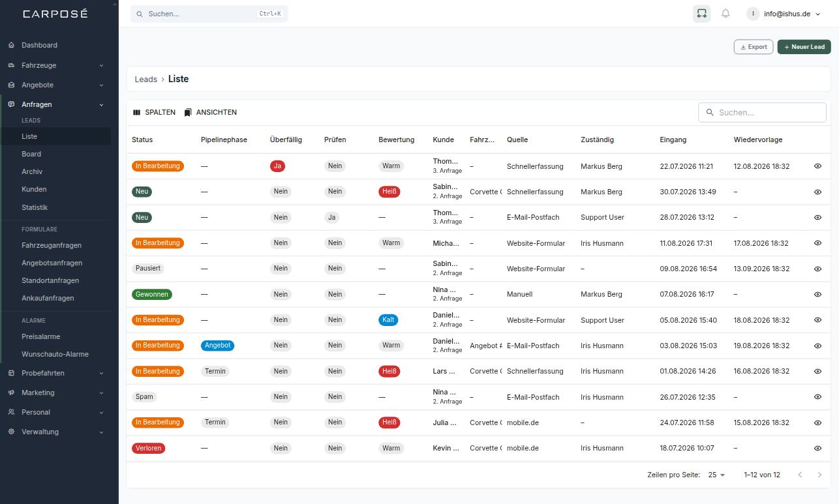Expand the Fahrzeuge menu chevron
This screenshot has width=839, height=504.
coord(101,65)
